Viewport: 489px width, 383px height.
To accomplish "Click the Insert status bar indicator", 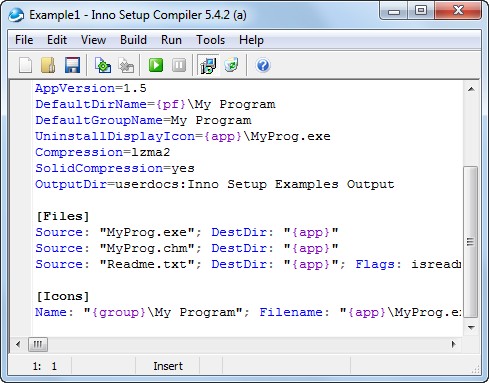I will pos(168,366).
